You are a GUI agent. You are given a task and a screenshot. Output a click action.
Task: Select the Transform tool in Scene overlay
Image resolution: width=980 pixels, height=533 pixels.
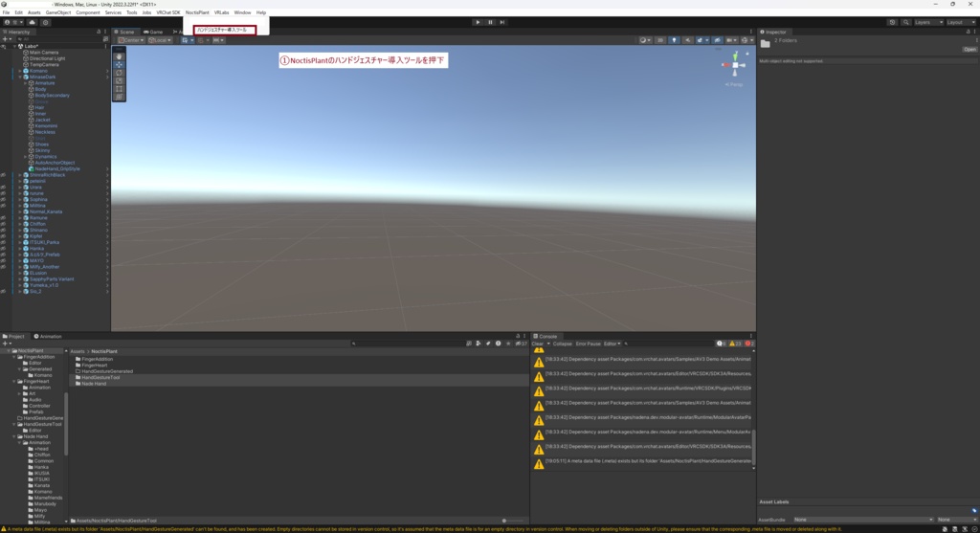119,97
